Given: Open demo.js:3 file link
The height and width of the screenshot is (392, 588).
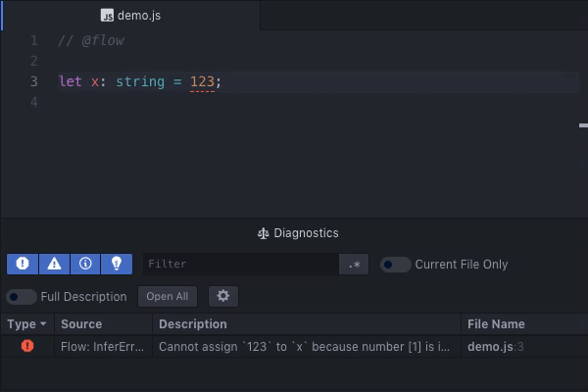Looking at the screenshot, I should 495,347.
